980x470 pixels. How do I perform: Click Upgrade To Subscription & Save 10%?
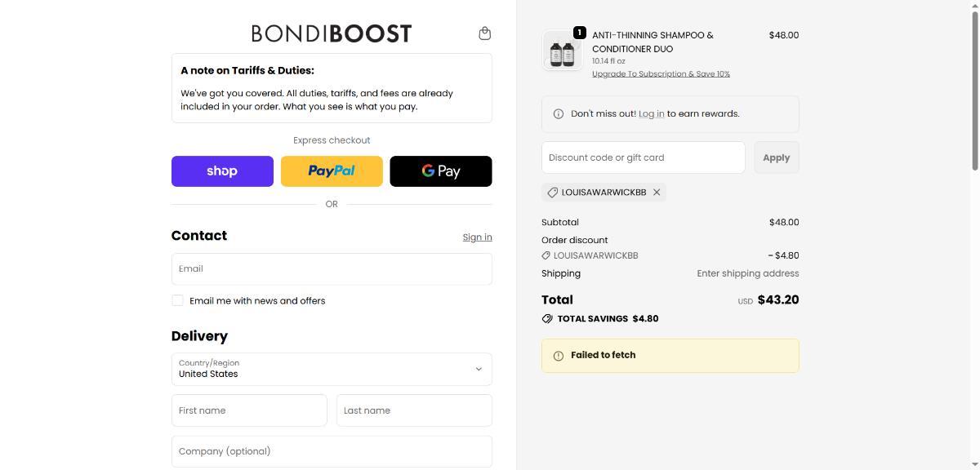[x=661, y=74]
